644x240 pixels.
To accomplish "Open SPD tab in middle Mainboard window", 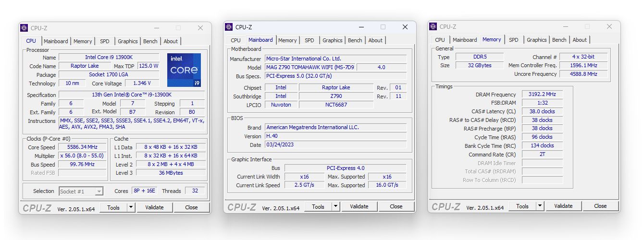I will [310, 40].
